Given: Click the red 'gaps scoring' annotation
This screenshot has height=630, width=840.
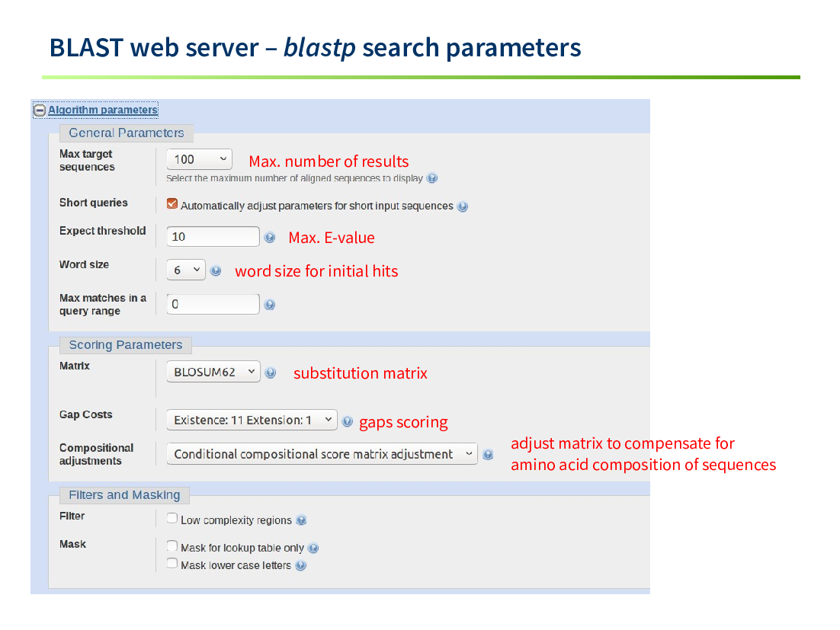Looking at the screenshot, I should [403, 422].
